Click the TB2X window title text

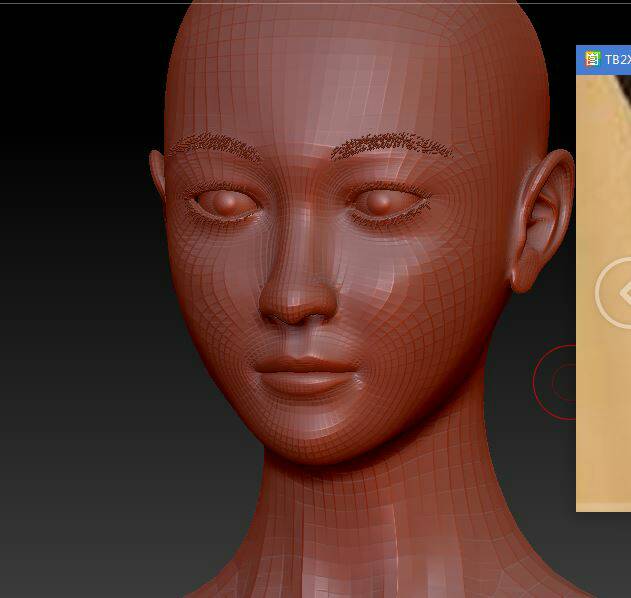point(618,60)
